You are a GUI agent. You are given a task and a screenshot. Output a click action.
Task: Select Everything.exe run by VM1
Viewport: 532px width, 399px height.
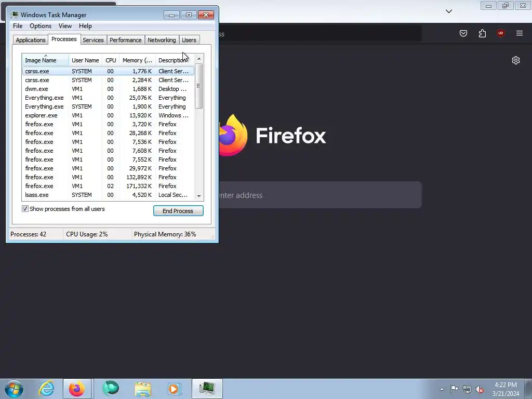108,98
